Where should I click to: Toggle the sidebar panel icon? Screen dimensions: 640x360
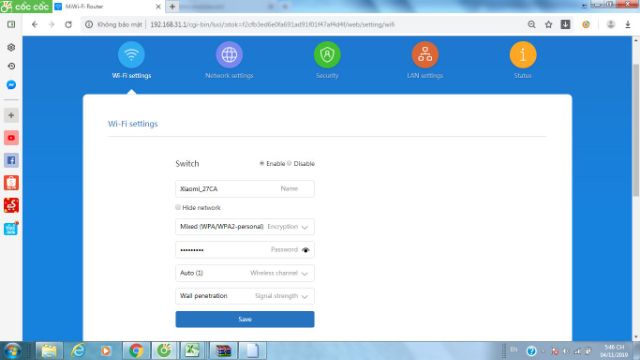pyautogui.click(x=11, y=24)
